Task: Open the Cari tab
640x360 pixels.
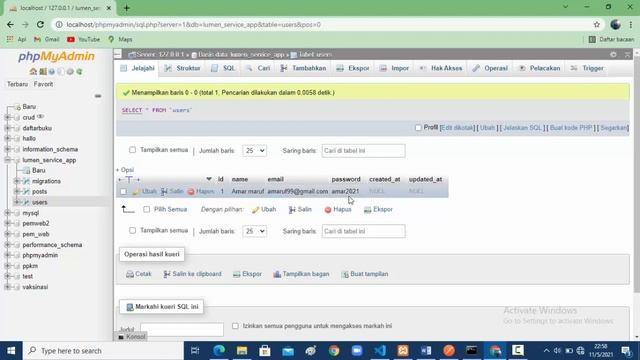Action: point(258,68)
